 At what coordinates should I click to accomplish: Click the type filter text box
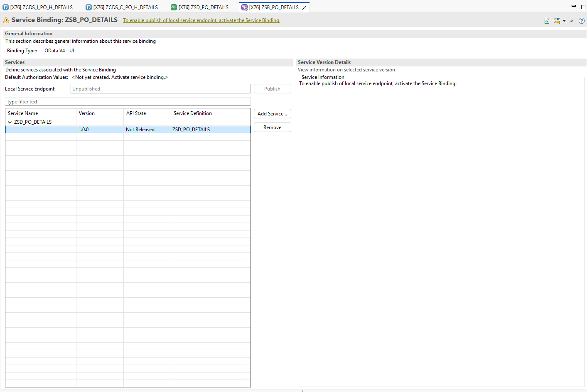[128, 102]
